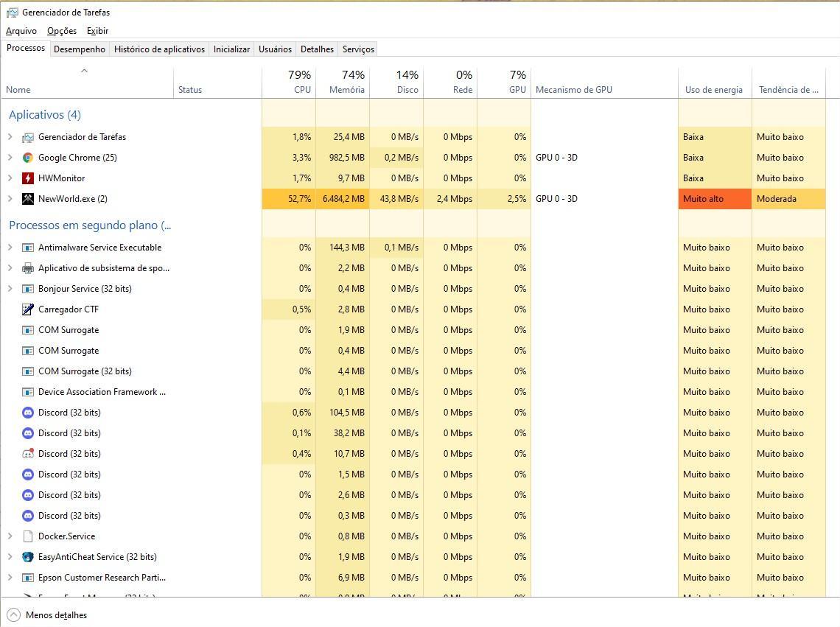The image size is (840, 627).
Task: Select the Processos tab
Action: [x=26, y=48]
